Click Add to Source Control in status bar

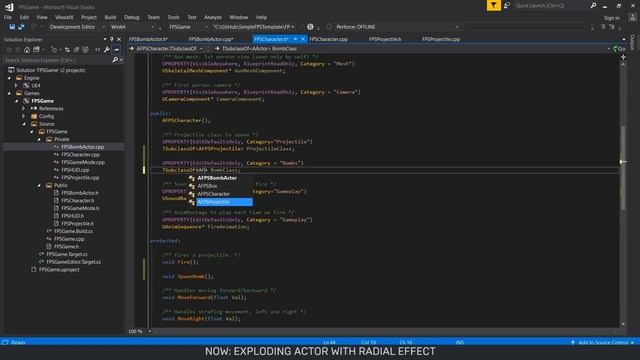[x=603, y=342]
